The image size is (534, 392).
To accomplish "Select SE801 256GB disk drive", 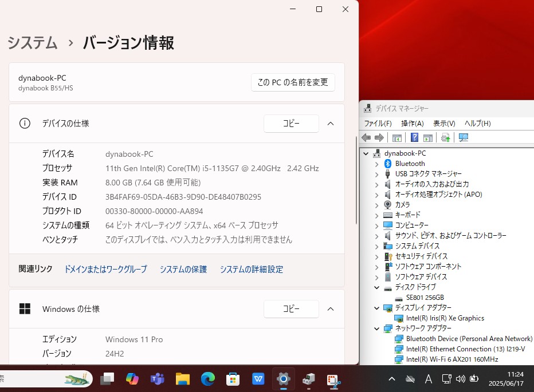I will point(425,298).
